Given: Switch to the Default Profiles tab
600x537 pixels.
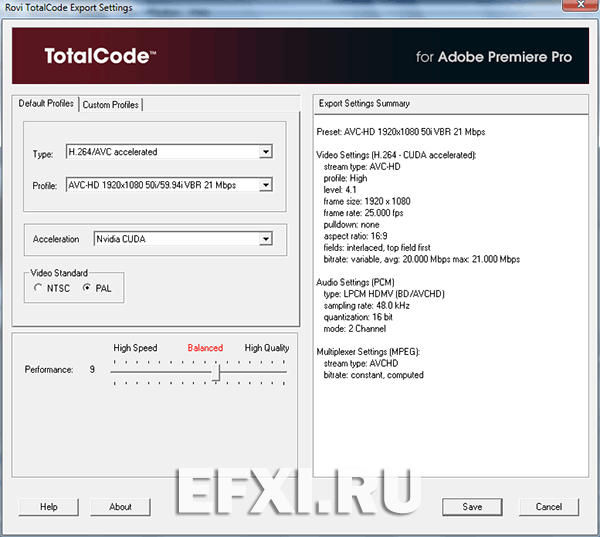Looking at the screenshot, I should [46, 104].
